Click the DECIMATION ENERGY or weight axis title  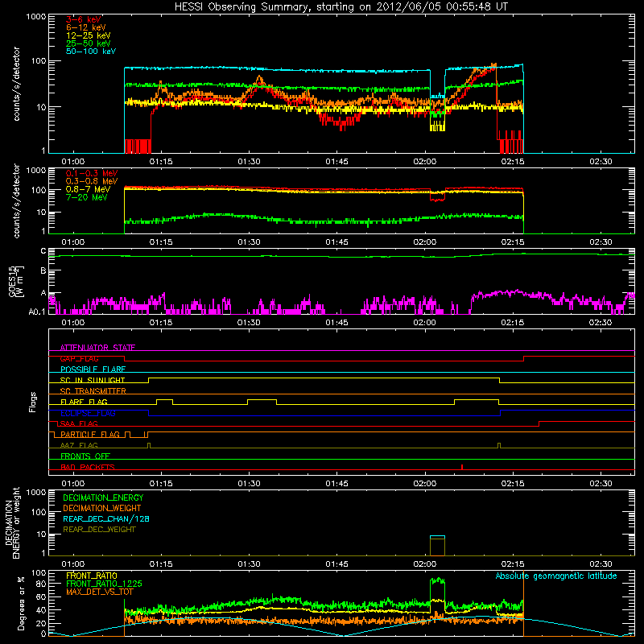[x=12, y=522]
